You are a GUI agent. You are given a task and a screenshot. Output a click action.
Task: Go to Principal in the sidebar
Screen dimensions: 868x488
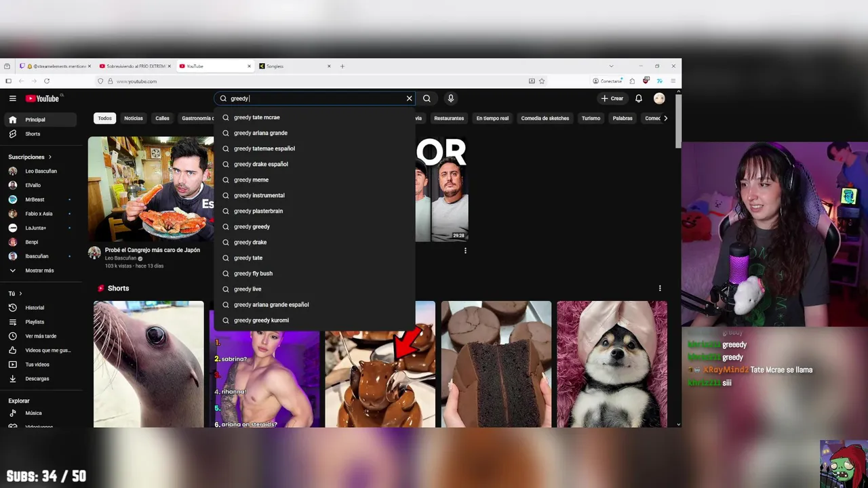[x=41, y=119]
